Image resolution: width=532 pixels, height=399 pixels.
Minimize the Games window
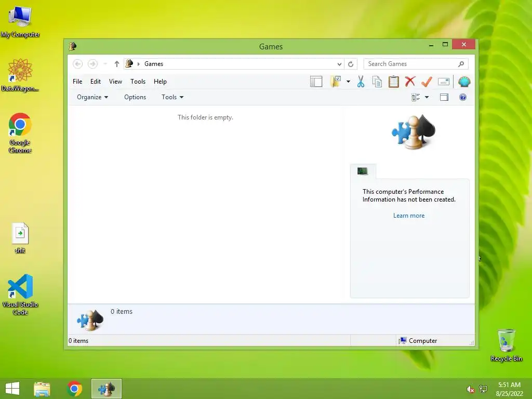[x=431, y=45]
